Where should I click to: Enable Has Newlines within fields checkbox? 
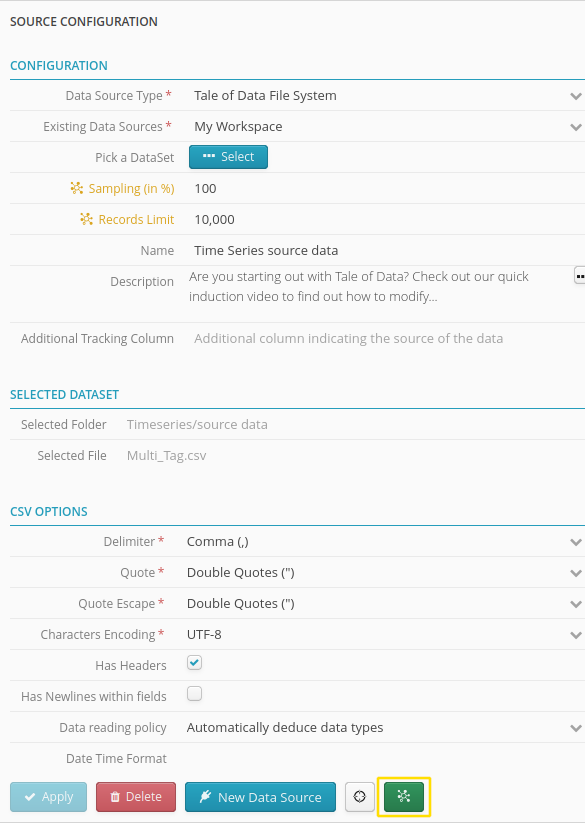point(194,694)
